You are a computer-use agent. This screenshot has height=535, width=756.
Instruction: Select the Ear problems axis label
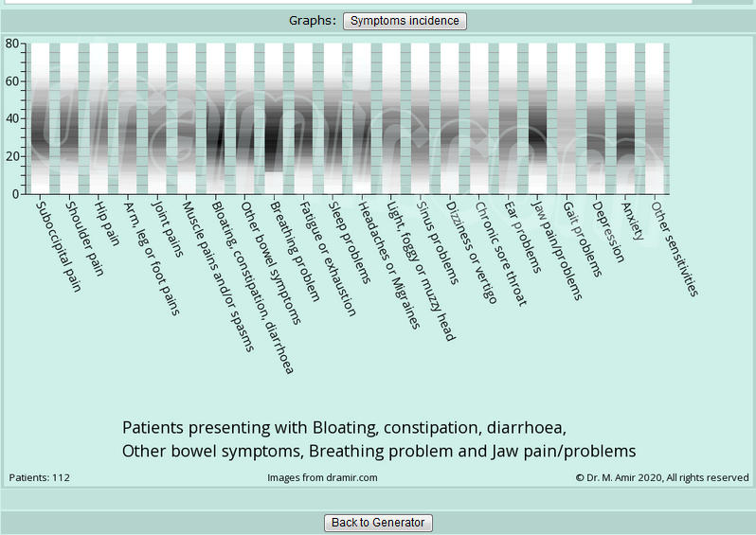523,236
